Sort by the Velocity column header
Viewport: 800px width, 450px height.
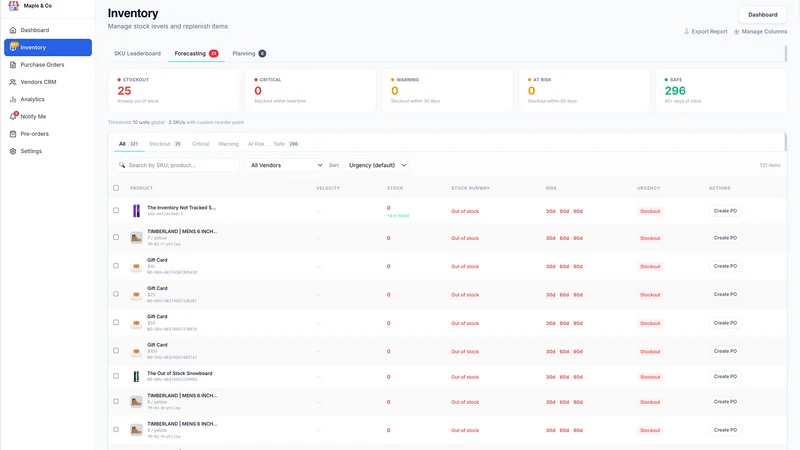[328, 188]
